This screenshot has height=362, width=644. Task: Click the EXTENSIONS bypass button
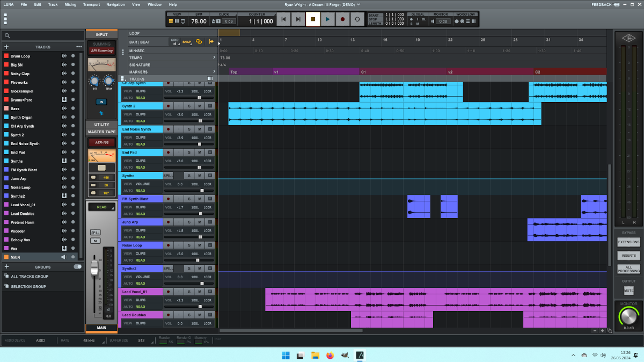(x=628, y=242)
